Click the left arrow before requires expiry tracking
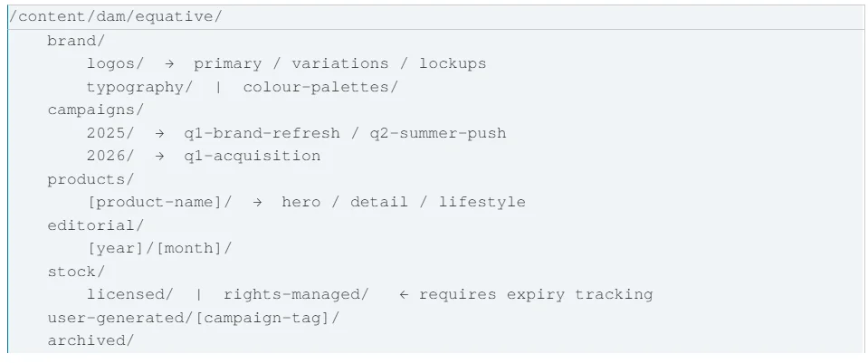Image resolution: width=868 pixels, height=363 pixels. [404, 294]
